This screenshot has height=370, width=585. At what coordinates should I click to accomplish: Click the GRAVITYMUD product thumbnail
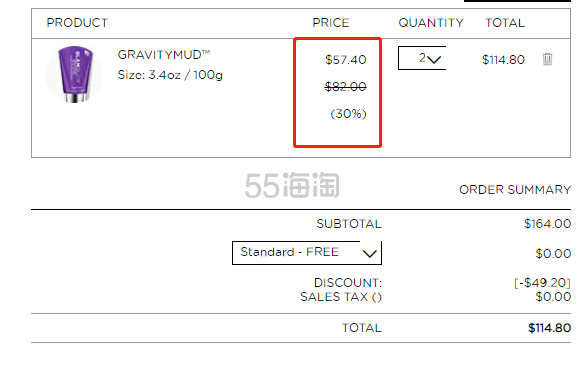tap(75, 74)
